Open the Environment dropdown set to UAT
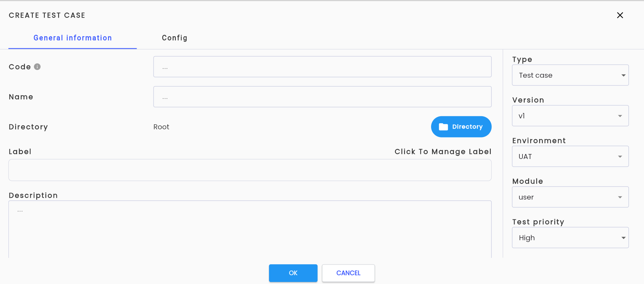The image size is (644, 284). [570, 156]
